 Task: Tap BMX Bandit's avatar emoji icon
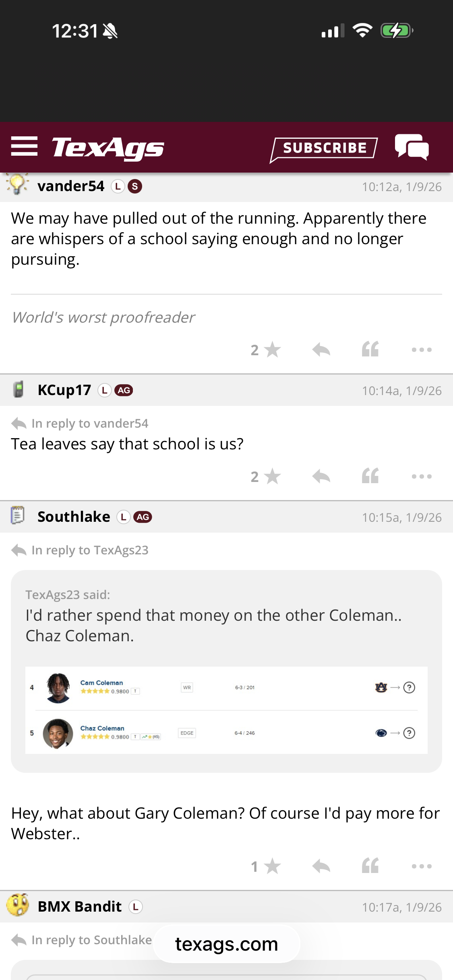click(x=17, y=906)
